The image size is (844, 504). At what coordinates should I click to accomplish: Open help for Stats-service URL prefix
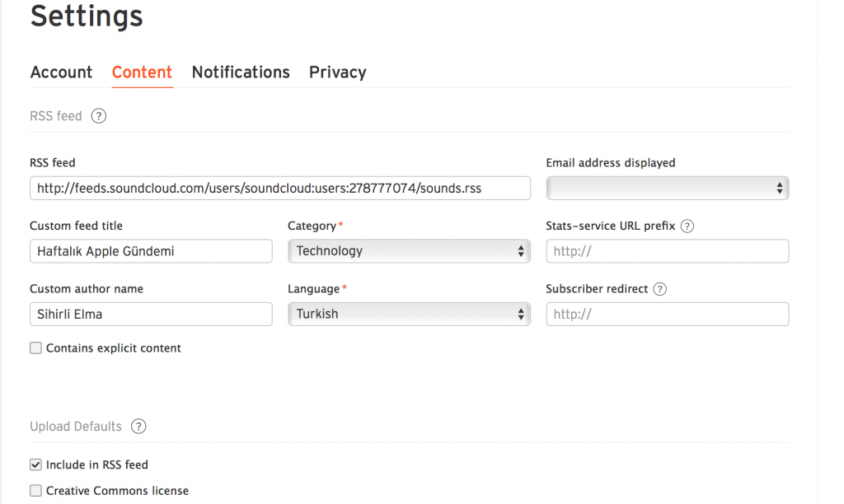687,226
